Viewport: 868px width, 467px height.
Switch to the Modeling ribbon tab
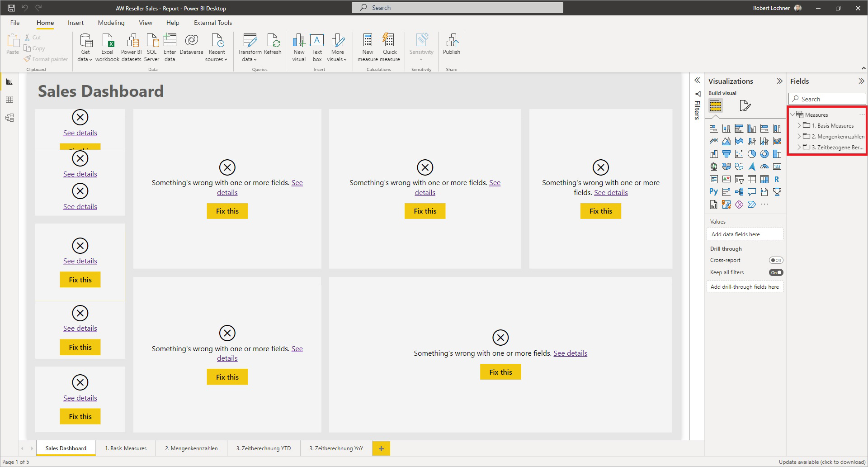coord(111,23)
